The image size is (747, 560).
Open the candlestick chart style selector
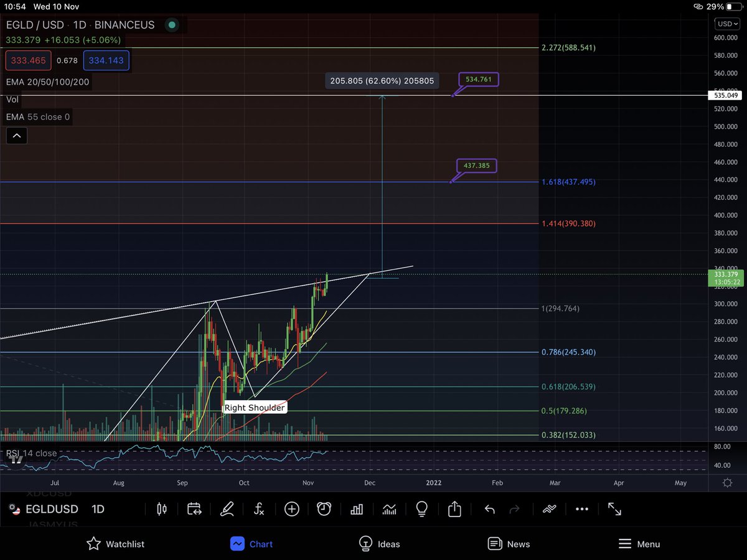pyautogui.click(x=162, y=509)
